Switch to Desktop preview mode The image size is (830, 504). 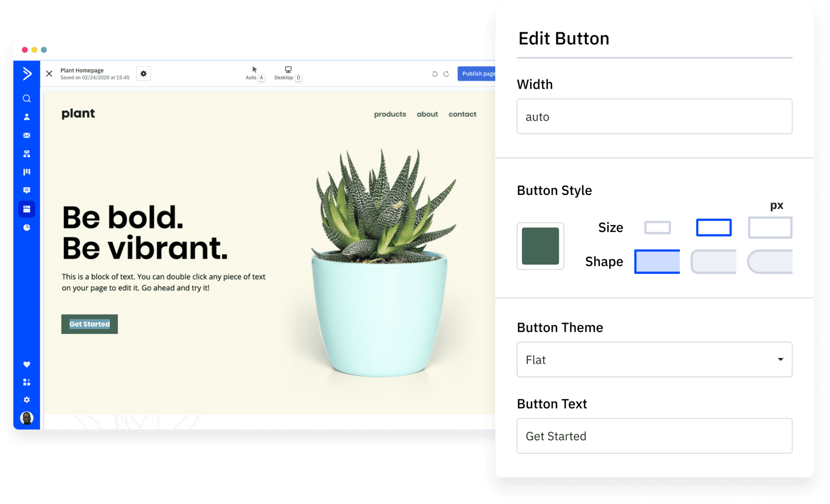click(x=288, y=73)
